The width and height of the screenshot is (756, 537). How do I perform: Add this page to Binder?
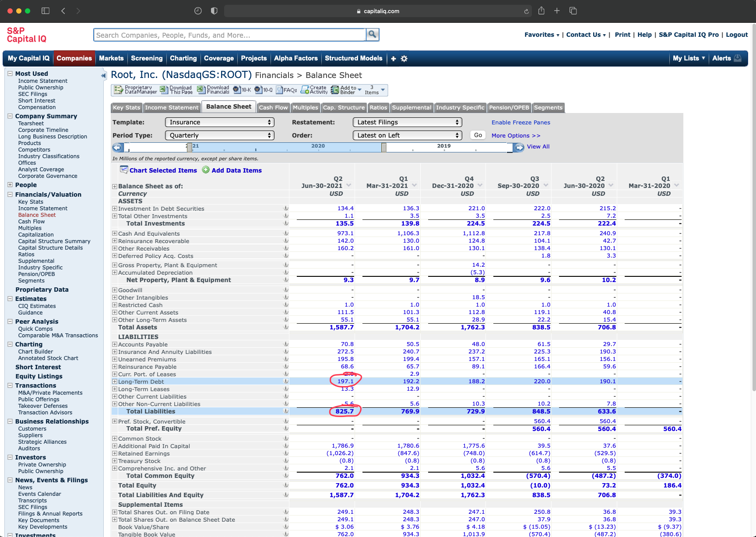point(346,90)
